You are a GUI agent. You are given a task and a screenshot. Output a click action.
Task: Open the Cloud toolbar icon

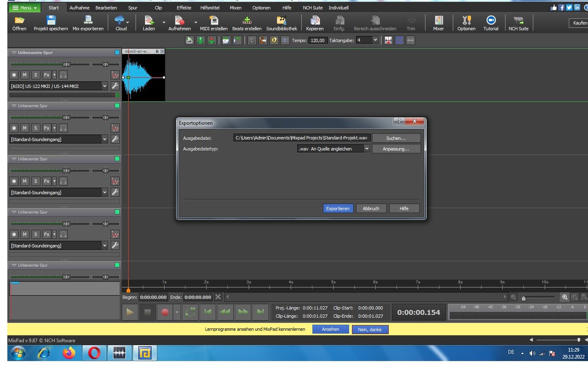(x=120, y=20)
